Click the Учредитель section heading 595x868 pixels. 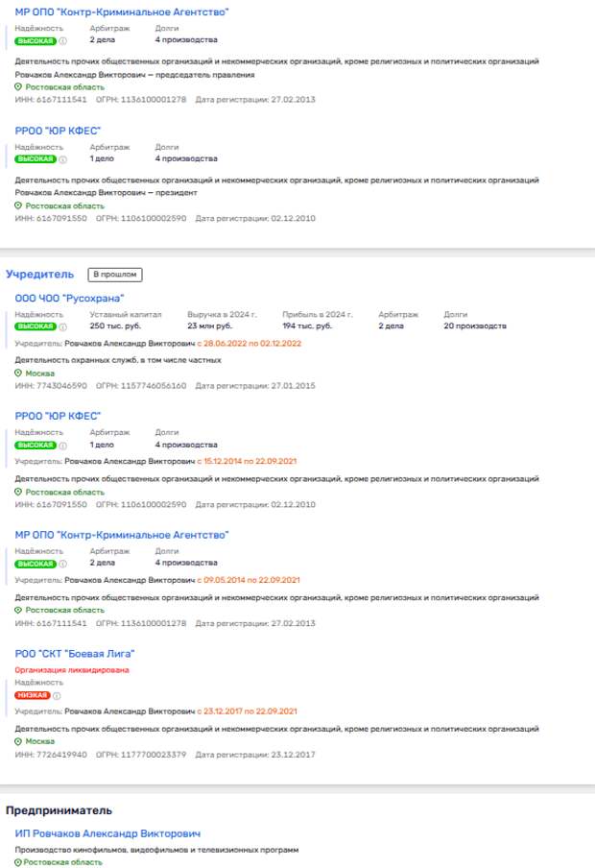pos(40,275)
